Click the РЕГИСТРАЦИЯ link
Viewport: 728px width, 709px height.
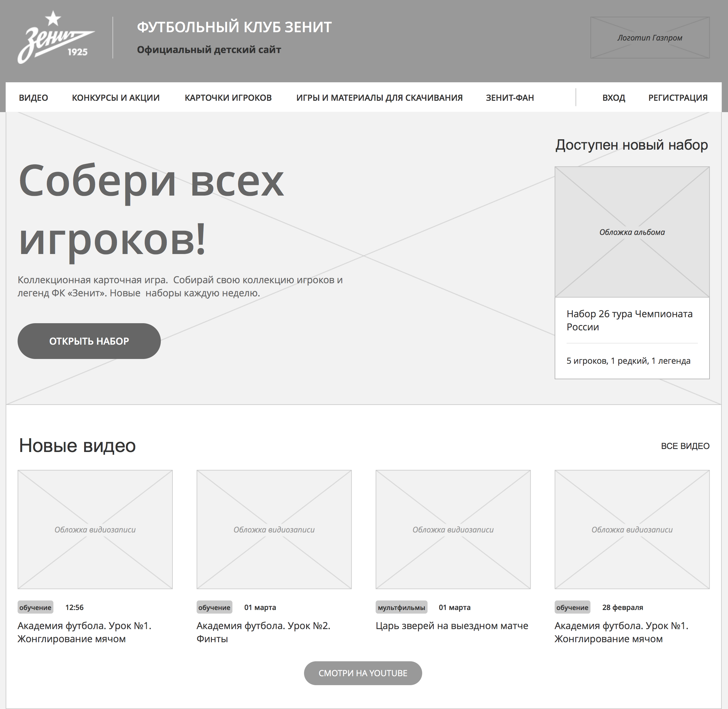[678, 97]
